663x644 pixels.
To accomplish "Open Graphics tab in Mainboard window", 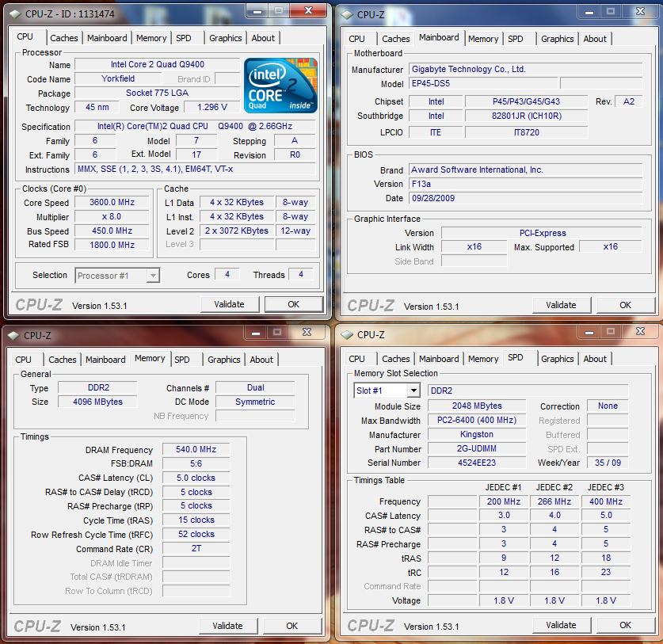I will pyautogui.click(x=558, y=39).
